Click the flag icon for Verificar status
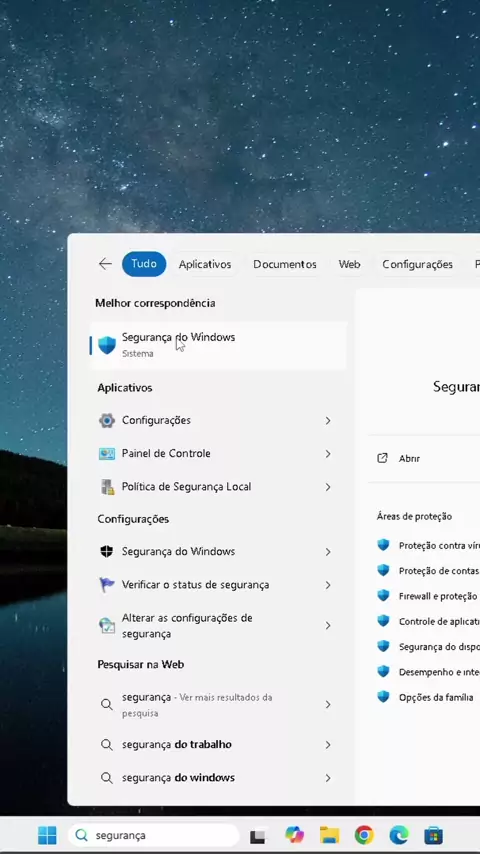This screenshot has height=854, width=480. point(107,585)
